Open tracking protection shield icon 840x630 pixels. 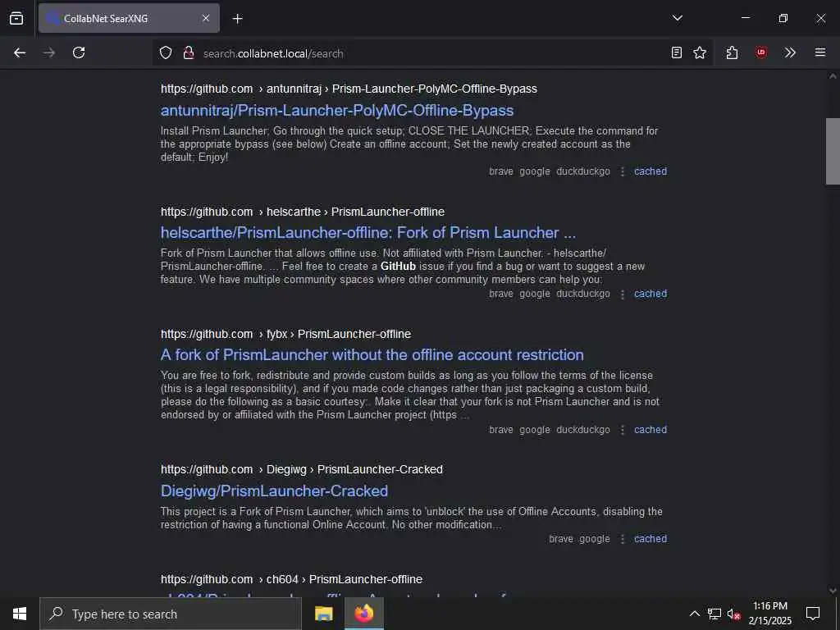[x=166, y=53]
